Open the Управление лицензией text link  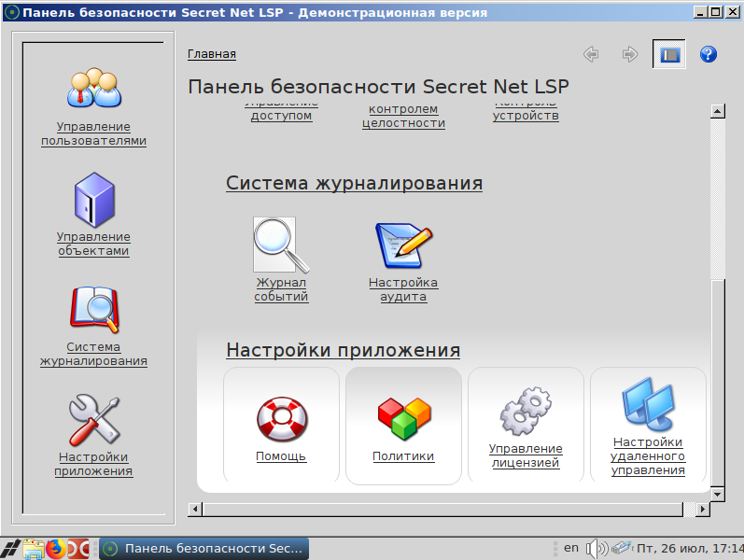526,455
